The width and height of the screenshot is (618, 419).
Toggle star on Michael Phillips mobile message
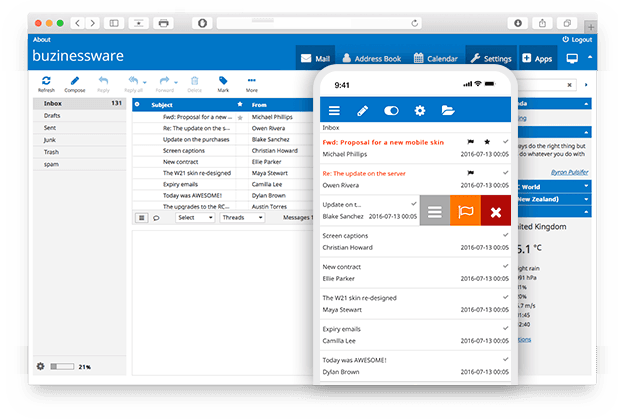pos(488,143)
